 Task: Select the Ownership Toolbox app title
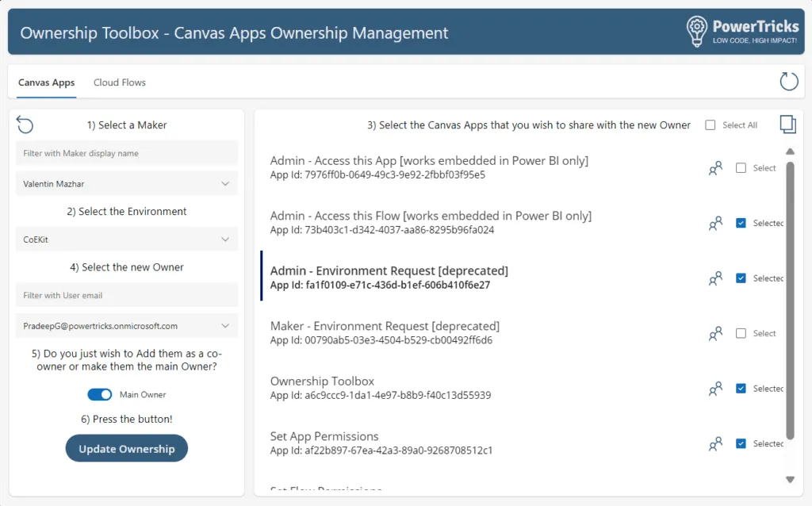322,381
